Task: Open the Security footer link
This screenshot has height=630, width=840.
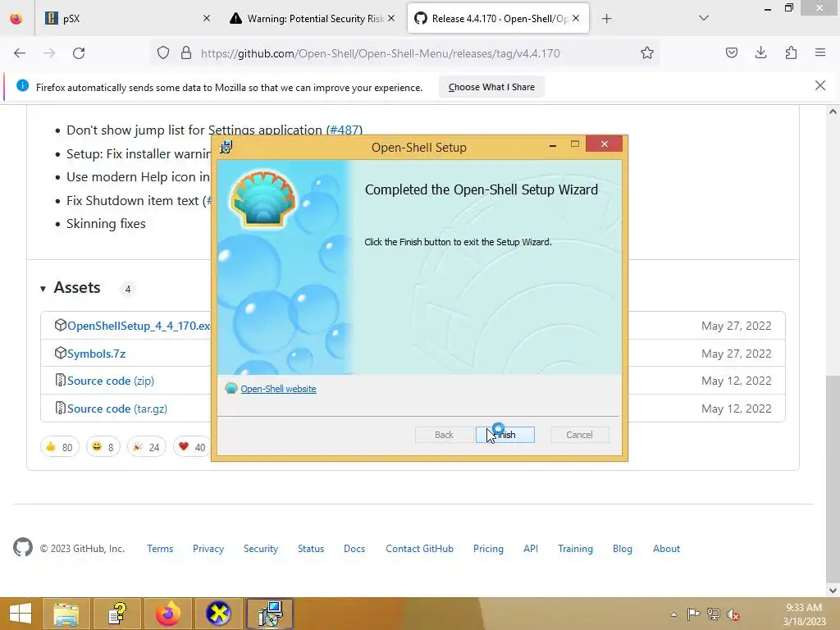Action: tap(260, 549)
